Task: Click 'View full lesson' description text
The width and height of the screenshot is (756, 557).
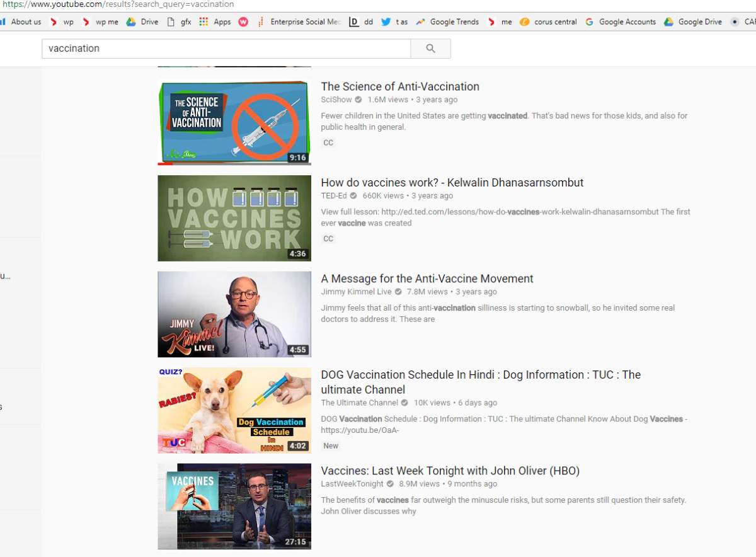Action: pyautogui.click(x=505, y=217)
